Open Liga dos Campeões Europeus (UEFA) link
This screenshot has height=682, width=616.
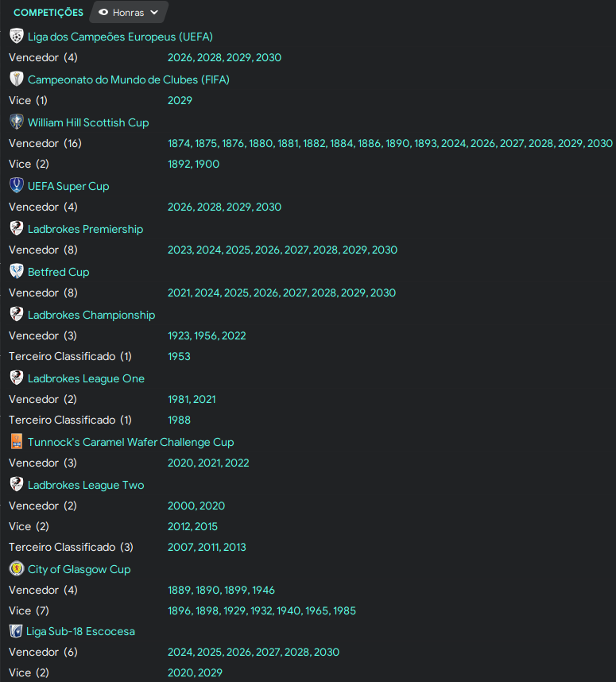coord(120,37)
